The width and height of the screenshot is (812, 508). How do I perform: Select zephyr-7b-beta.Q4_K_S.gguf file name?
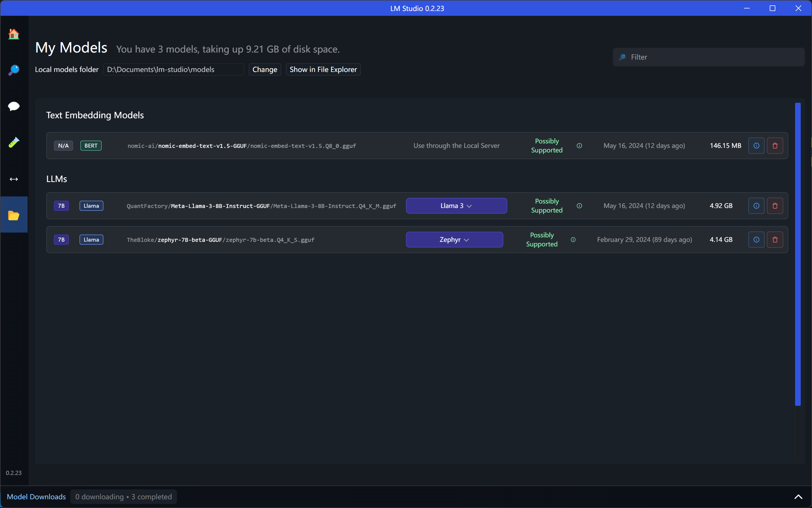270,240
